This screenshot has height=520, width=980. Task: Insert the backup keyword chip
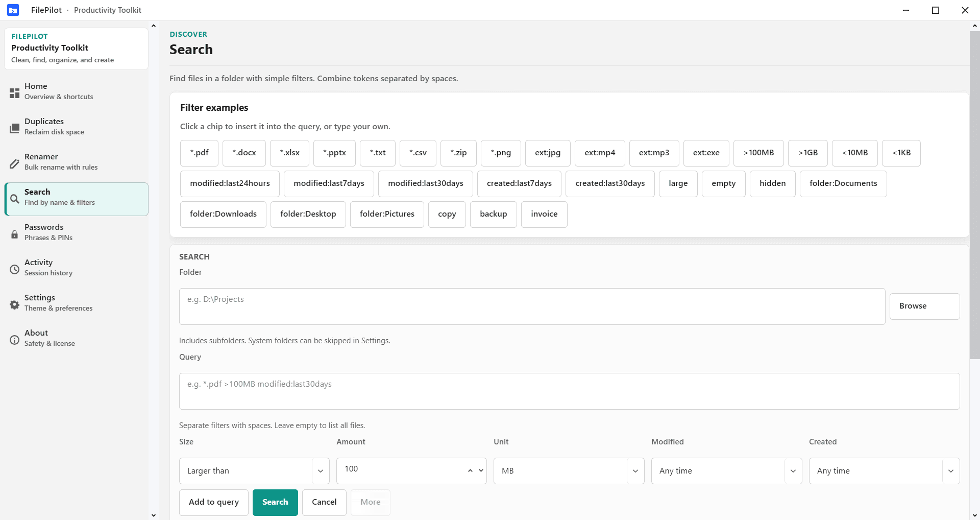(x=494, y=214)
